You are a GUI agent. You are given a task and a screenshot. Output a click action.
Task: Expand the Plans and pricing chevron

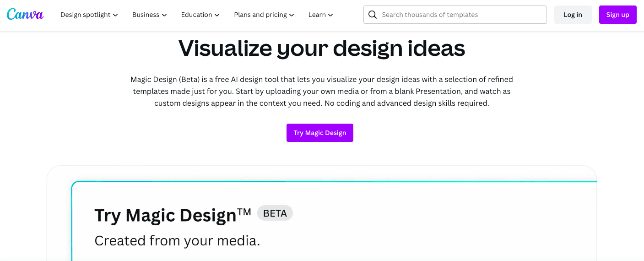coord(292,15)
